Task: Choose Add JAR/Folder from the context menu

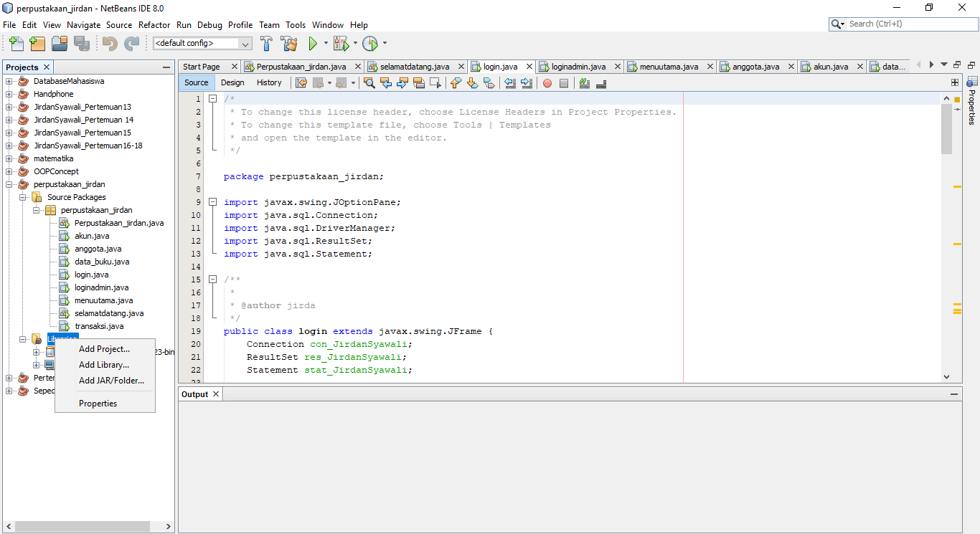Action: pos(111,381)
